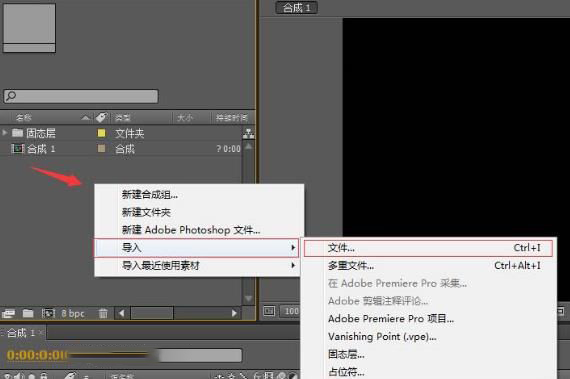Screen dimensions: 570x379
Task: Click the 8 bpc color depth button
Action: pos(73,313)
